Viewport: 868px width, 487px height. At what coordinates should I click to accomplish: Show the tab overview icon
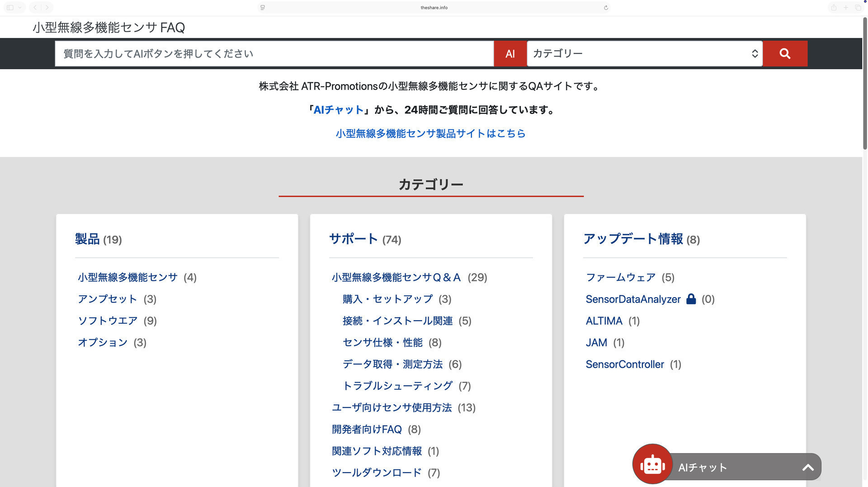coord(858,8)
